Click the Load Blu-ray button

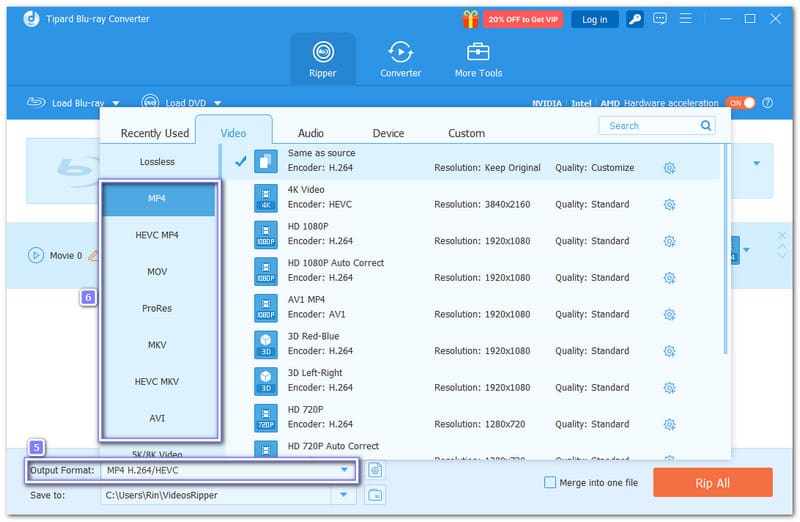pyautogui.click(x=65, y=103)
